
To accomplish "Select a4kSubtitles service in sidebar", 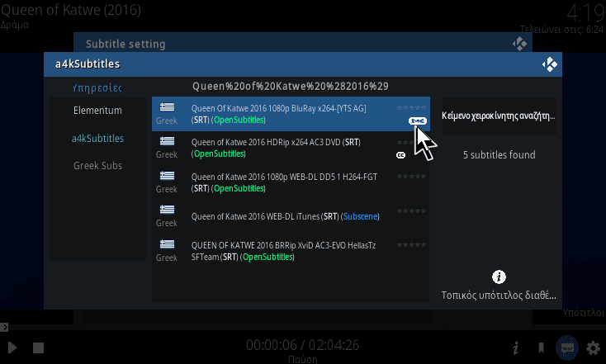I will point(97,139).
